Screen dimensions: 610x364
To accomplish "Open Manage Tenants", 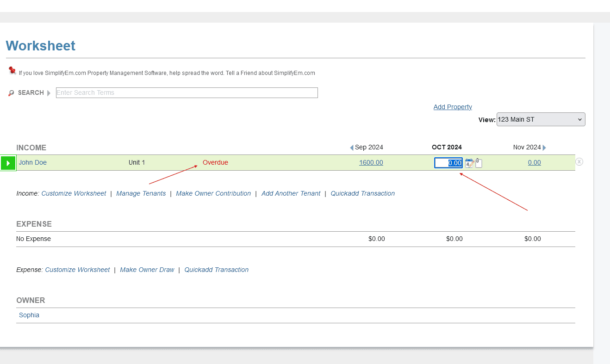I will click(x=141, y=193).
